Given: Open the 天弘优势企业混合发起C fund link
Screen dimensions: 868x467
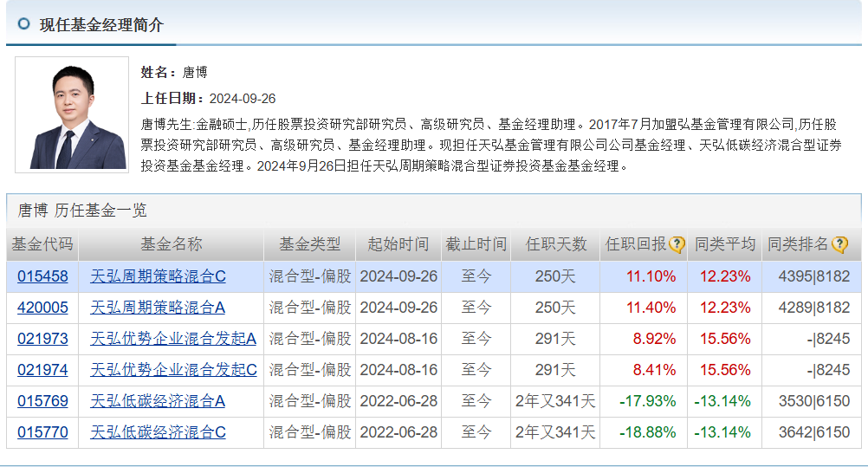Looking at the screenshot, I should tap(173, 369).
